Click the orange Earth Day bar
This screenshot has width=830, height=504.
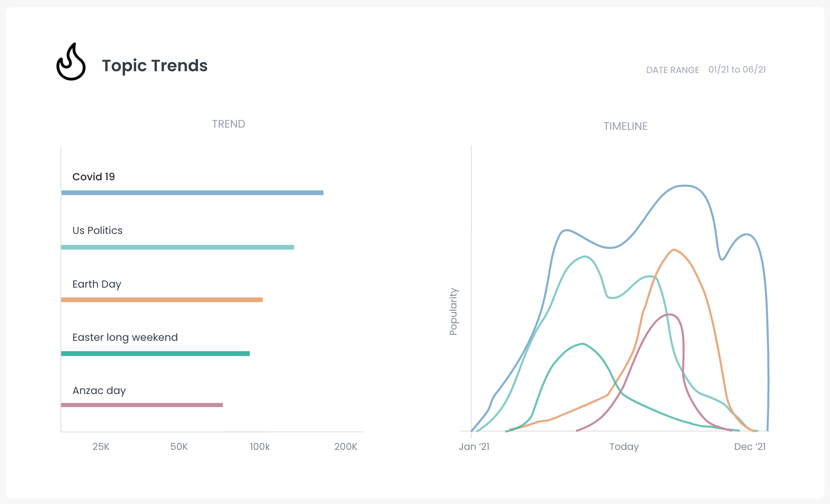[161, 300]
